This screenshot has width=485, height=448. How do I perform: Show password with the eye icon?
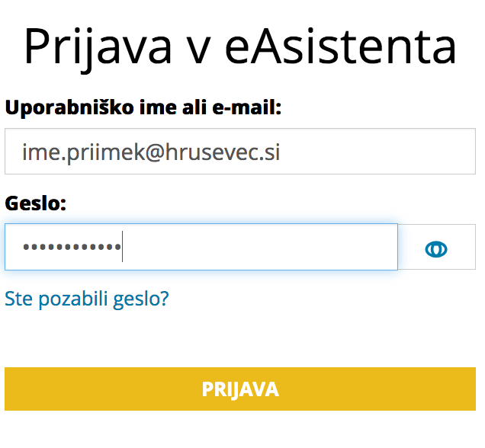(x=436, y=249)
